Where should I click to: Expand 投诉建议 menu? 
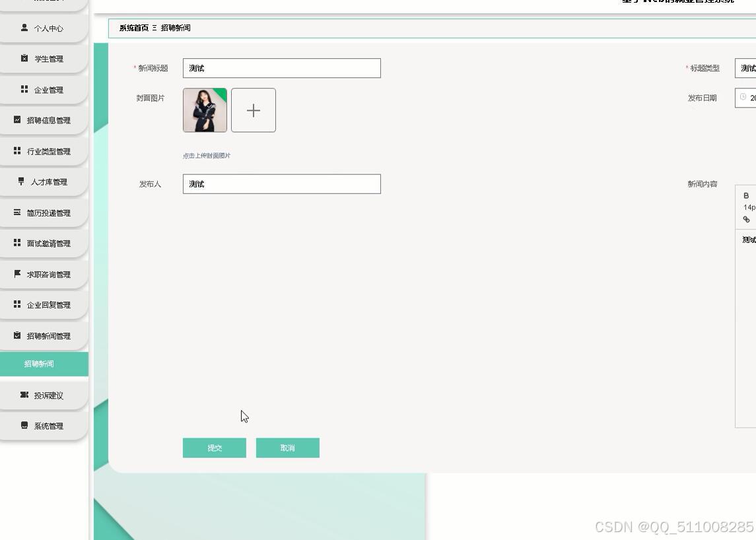pos(44,395)
